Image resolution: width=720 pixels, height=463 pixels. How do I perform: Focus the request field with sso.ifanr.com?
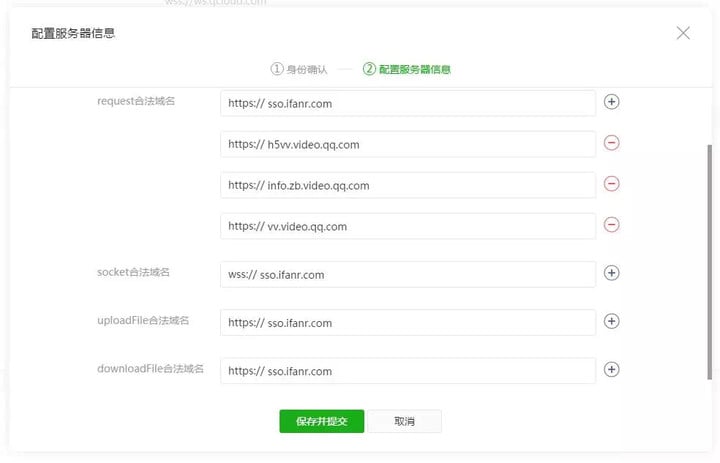tap(408, 103)
